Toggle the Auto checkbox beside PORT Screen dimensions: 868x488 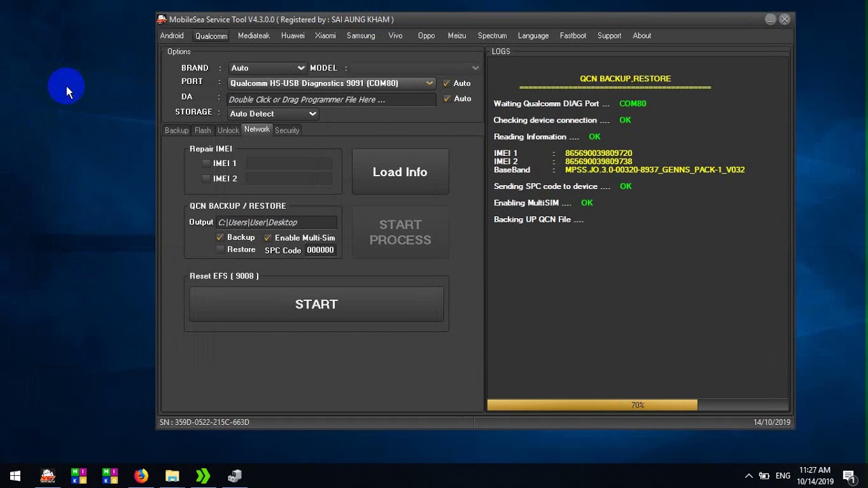click(x=446, y=83)
